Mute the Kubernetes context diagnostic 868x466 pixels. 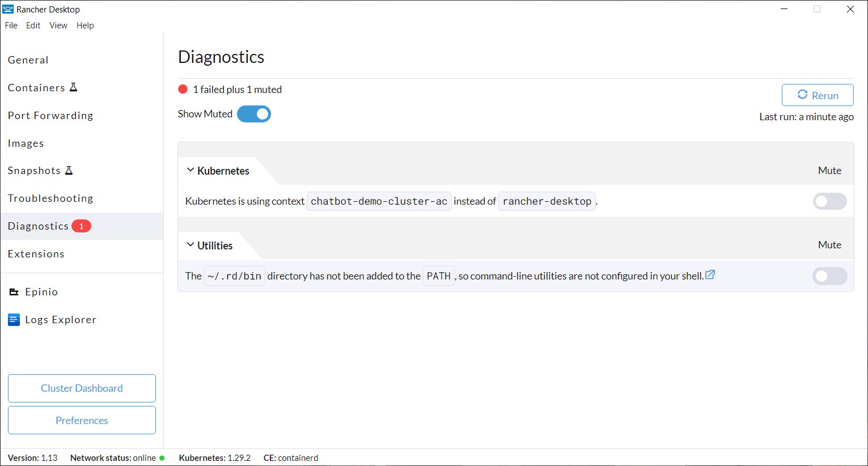(830, 201)
